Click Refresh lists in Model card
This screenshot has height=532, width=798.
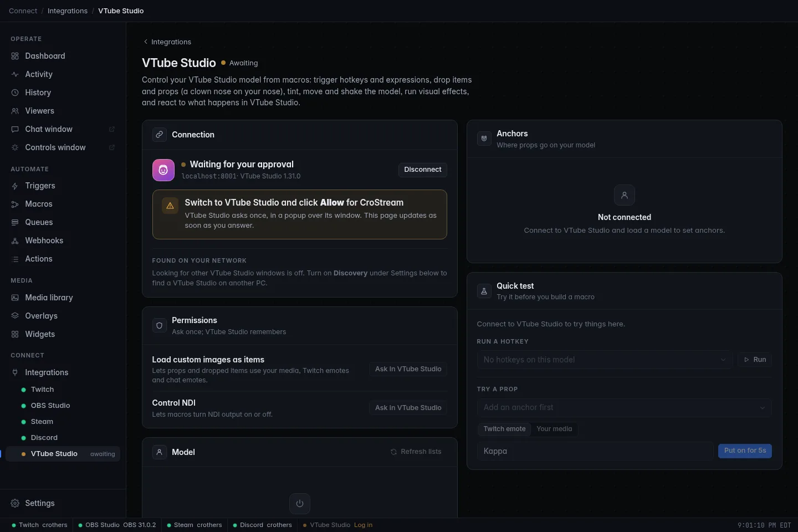pyautogui.click(x=416, y=452)
